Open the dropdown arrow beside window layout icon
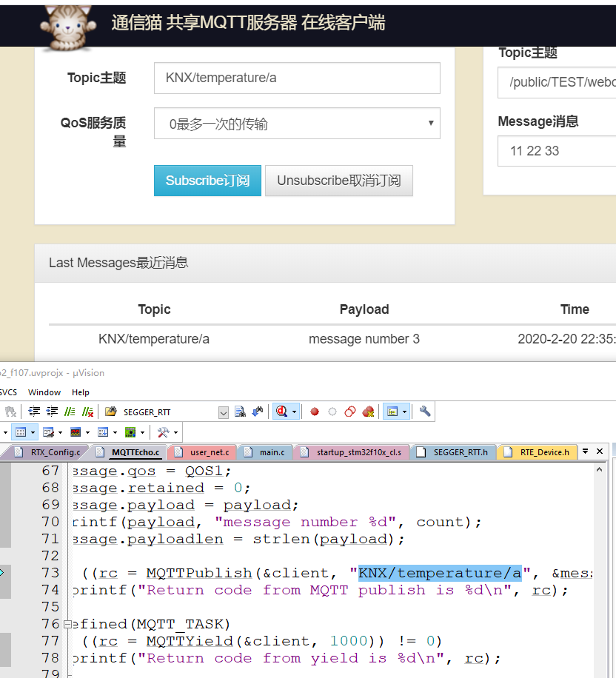616x678 pixels. click(404, 412)
